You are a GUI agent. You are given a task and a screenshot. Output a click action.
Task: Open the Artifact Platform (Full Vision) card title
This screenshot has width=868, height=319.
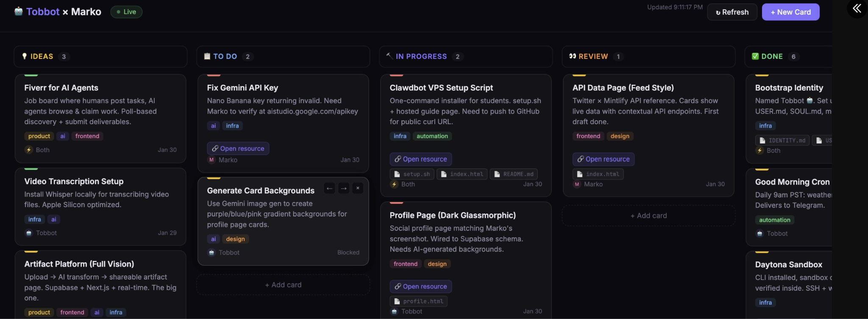coord(79,264)
